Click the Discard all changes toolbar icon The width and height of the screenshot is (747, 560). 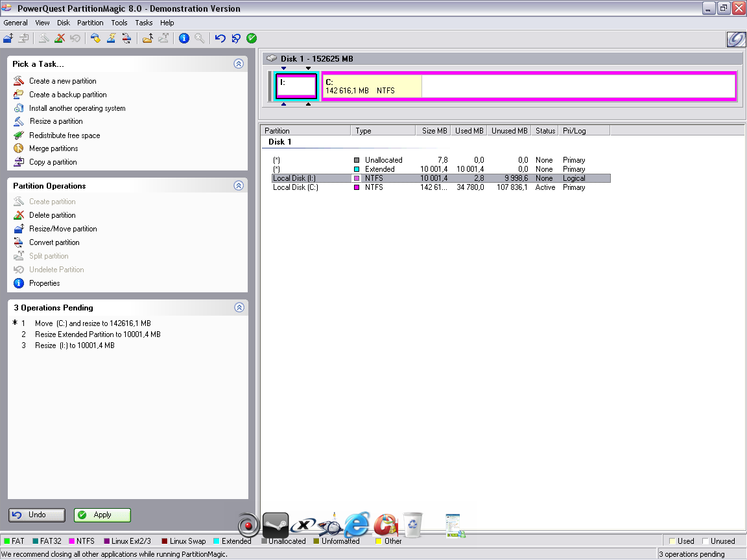click(236, 39)
